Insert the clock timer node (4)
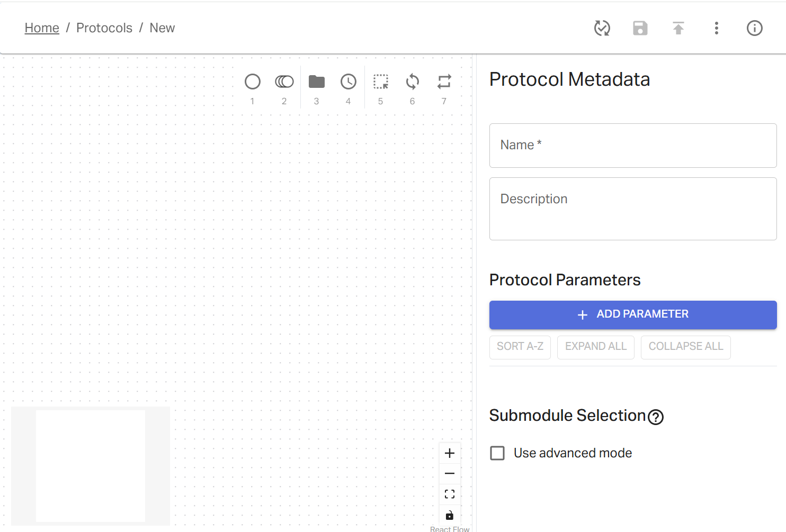 [x=348, y=82]
